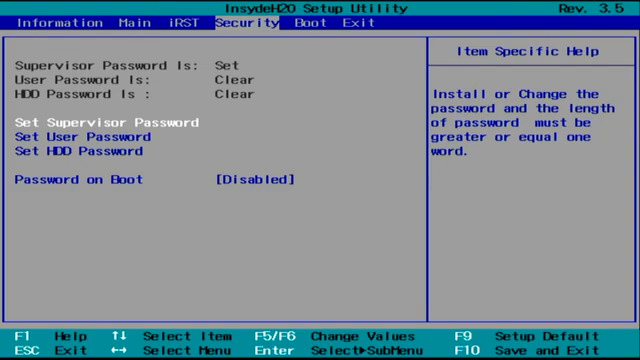Open the Exit tab
This screenshot has height=360, width=640.
pos(358,23)
